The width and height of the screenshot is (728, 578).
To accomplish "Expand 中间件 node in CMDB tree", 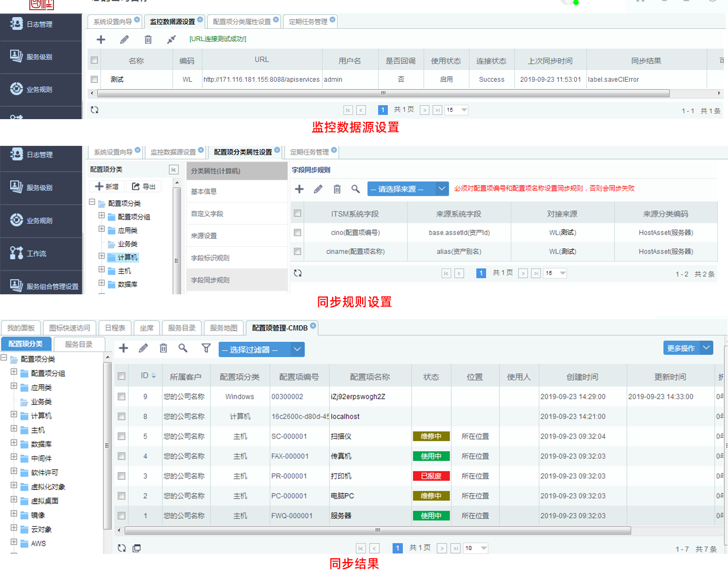I will pyautogui.click(x=14, y=457).
